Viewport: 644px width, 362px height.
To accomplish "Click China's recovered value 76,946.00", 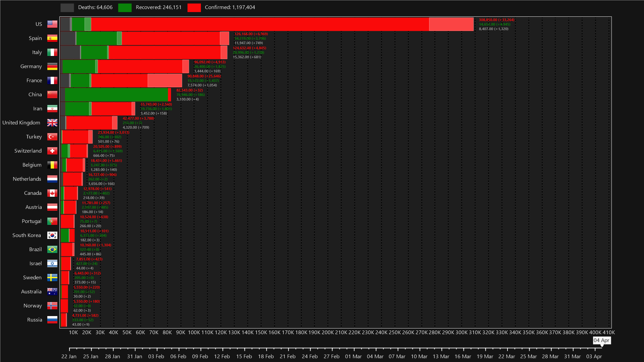I will pyautogui.click(x=184, y=95).
